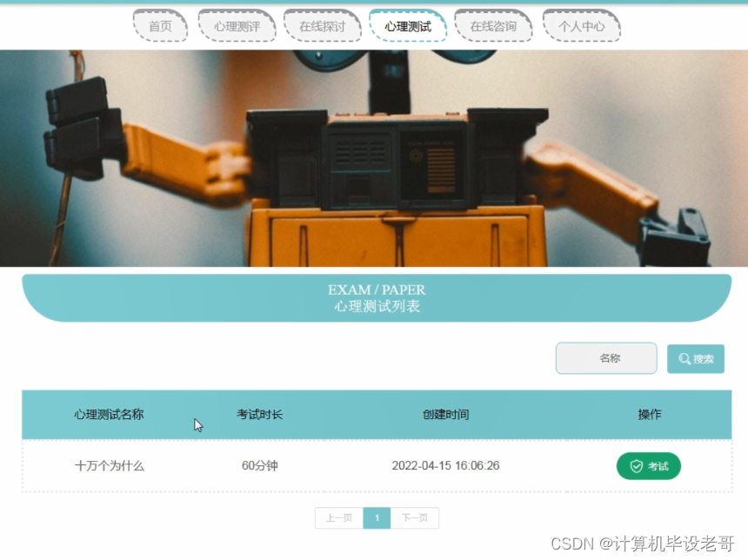The image size is (748, 560).
Task: Click the robot banner image
Action: click(x=374, y=158)
